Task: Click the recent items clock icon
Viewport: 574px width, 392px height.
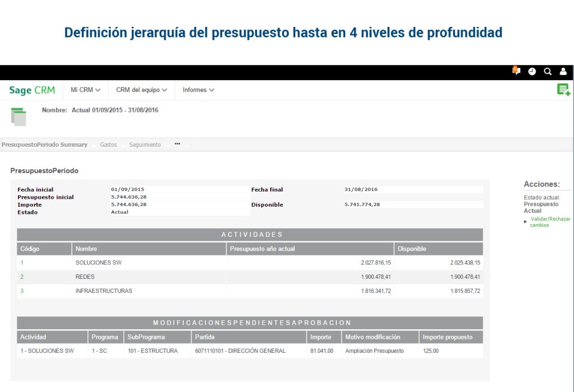Action: click(532, 71)
